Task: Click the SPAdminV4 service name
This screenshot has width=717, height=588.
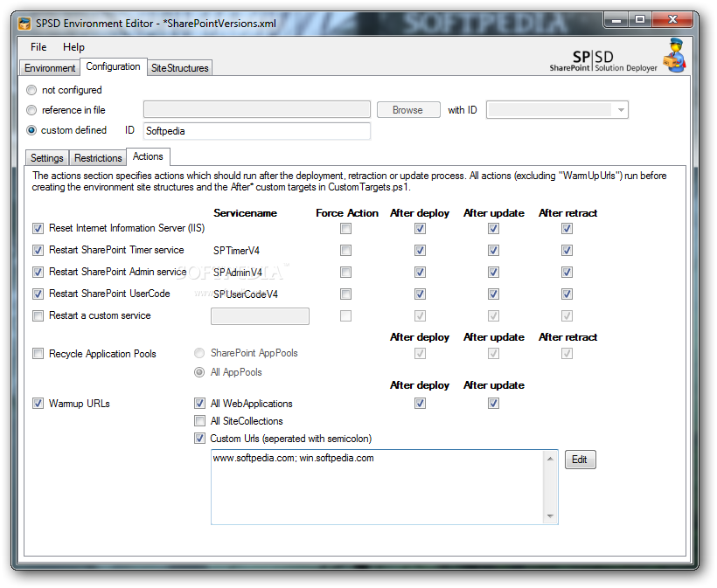Action: pyautogui.click(x=238, y=273)
